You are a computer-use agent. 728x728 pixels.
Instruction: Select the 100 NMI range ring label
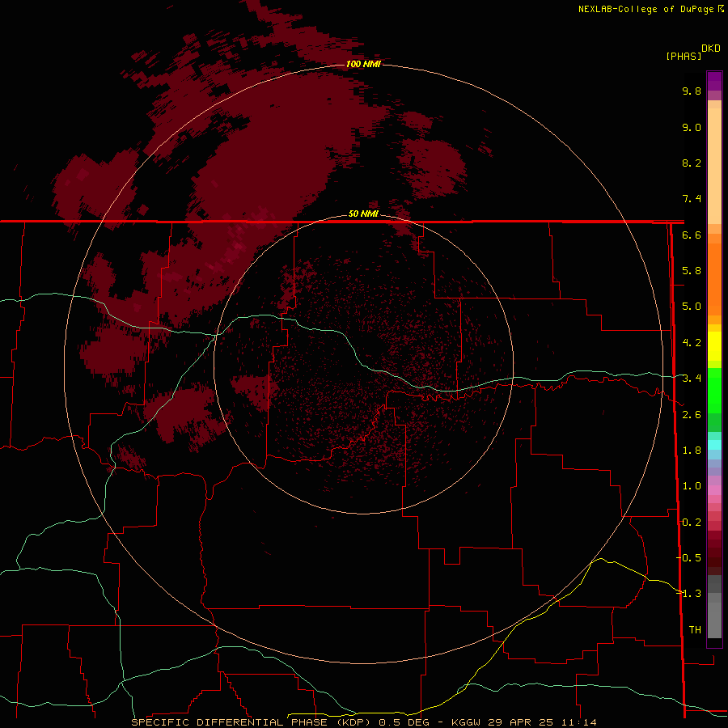(363, 64)
